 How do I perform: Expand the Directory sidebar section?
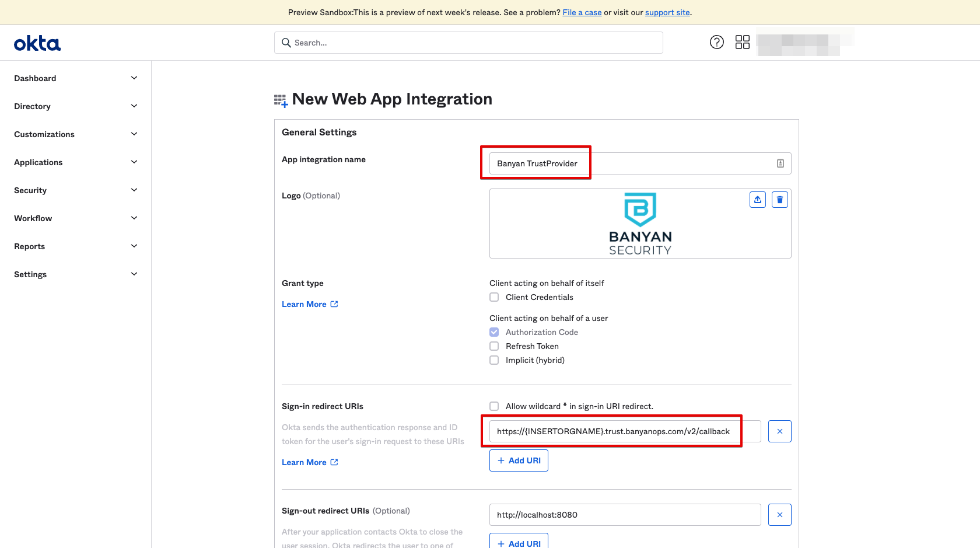[x=76, y=106]
